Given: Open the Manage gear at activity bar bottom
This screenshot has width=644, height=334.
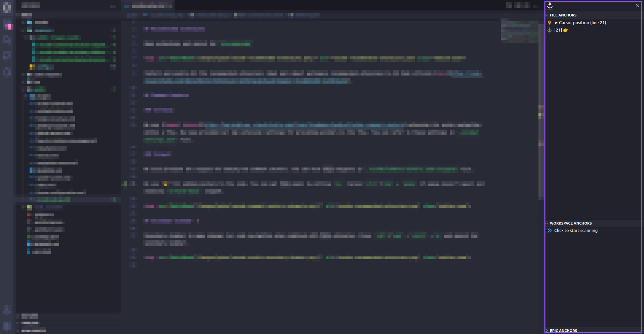Looking at the screenshot, I should [7, 325].
